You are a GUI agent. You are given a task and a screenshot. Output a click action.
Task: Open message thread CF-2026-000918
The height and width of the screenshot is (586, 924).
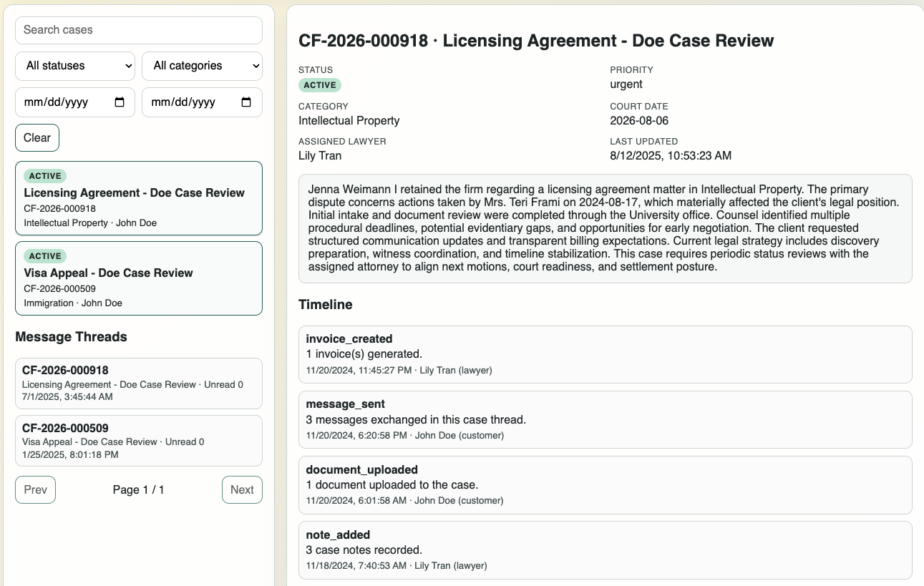[x=139, y=384]
